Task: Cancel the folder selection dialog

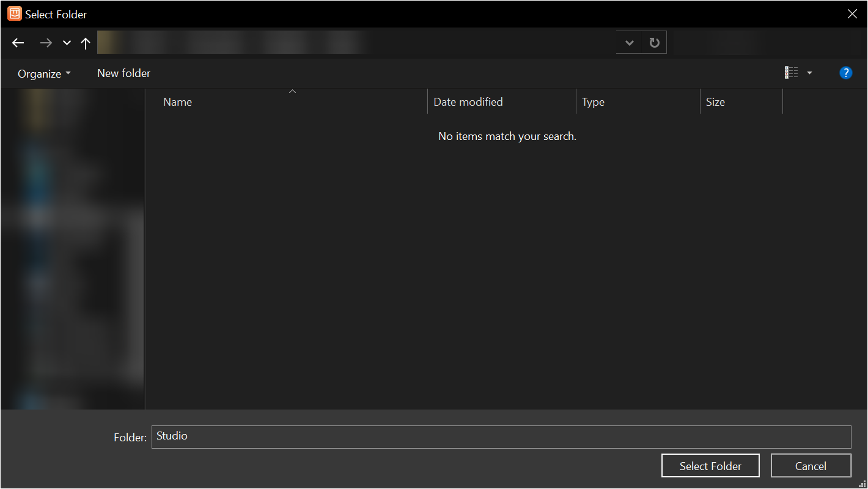Action: pos(811,465)
